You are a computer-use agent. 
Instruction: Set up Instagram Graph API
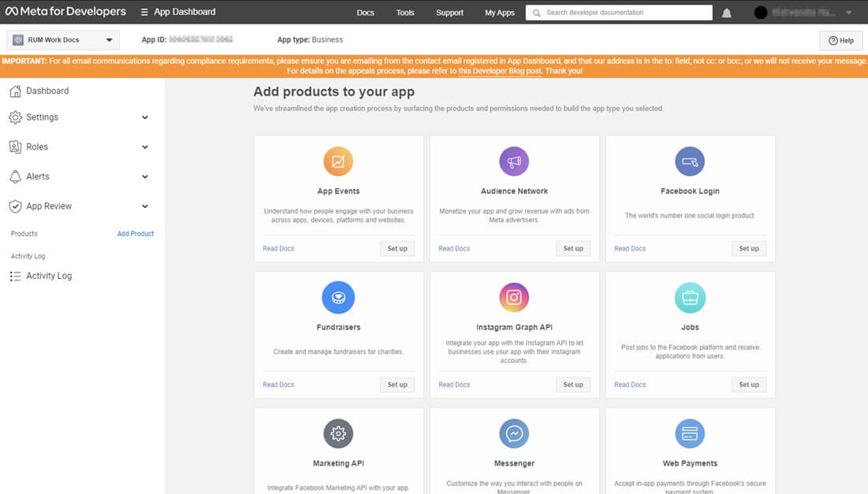(x=573, y=384)
